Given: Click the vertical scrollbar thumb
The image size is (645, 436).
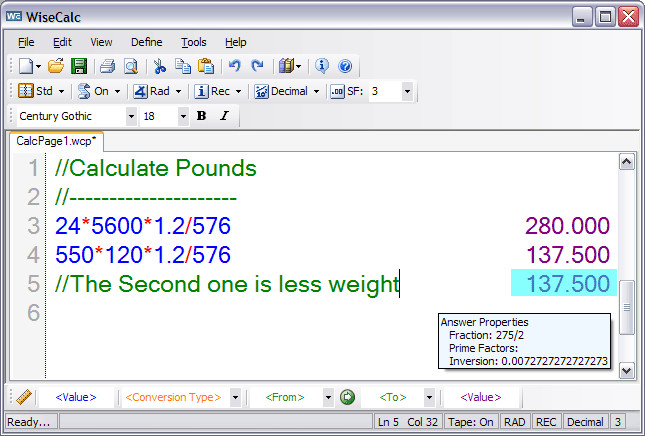Looking at the screenshot, I should (x=626, y=308).
